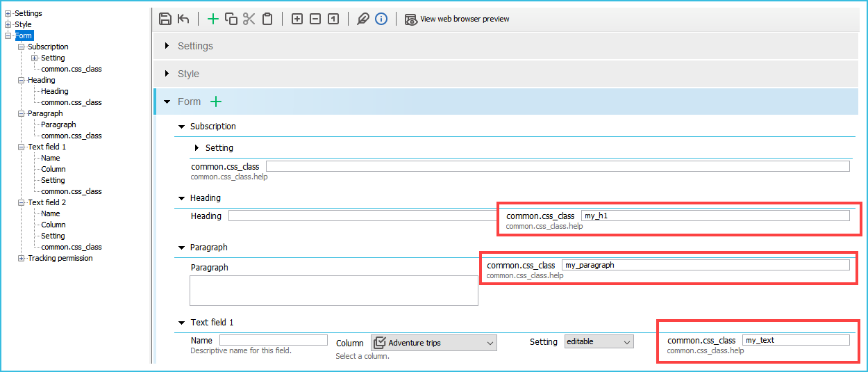The height and width of the screenshot is (372, 868).
Task: Select common.css_class under Subscription in tree
Action: coord(72,69)
